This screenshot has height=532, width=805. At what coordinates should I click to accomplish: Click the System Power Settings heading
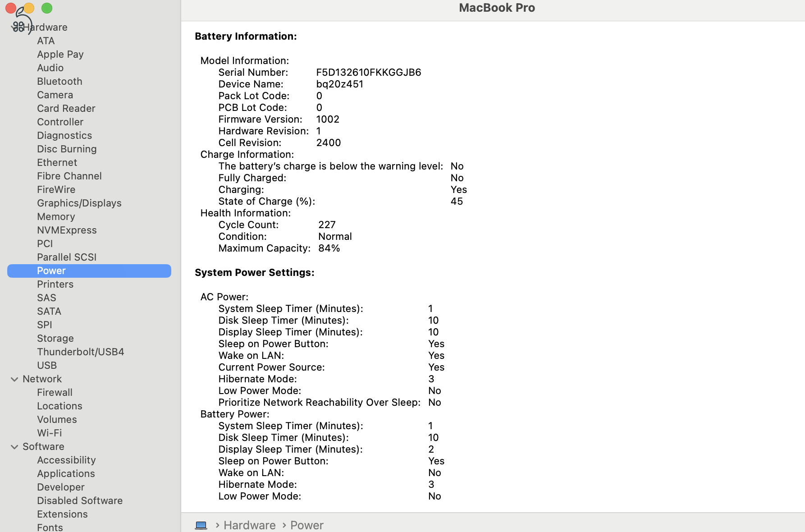pyautogui.click(x=255, y=273)
